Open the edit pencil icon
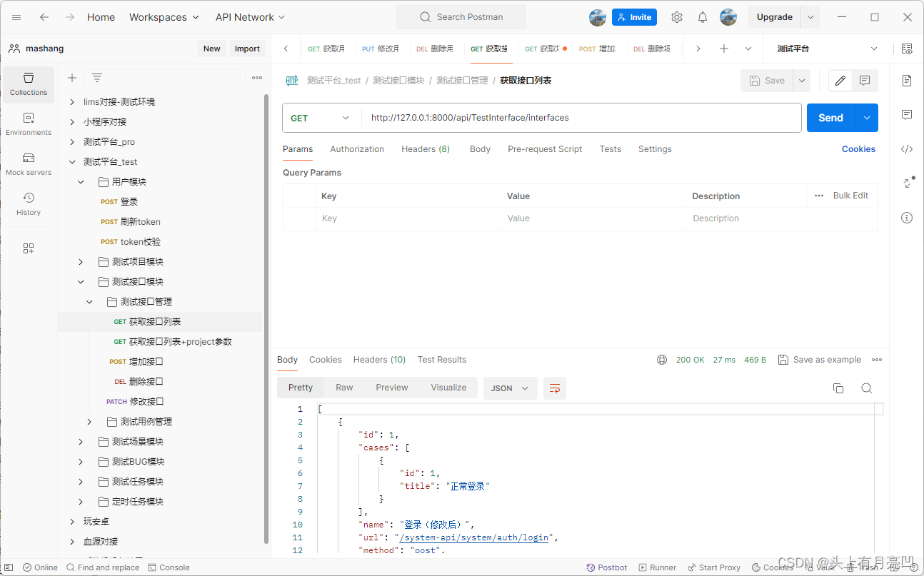 tap(840, 81)
